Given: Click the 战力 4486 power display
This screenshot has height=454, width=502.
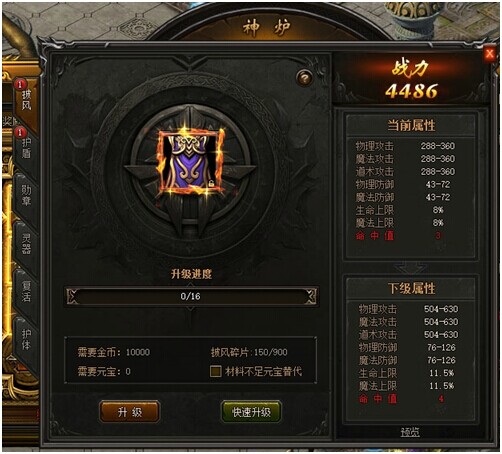Looking at the screenshot, I should click(411, 80).
